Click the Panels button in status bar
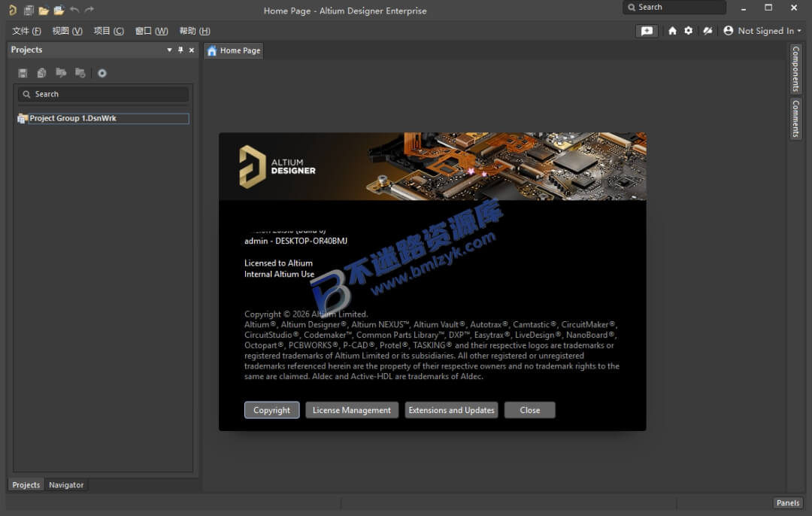The image size is (812, 516). click(x=788, y=502)
